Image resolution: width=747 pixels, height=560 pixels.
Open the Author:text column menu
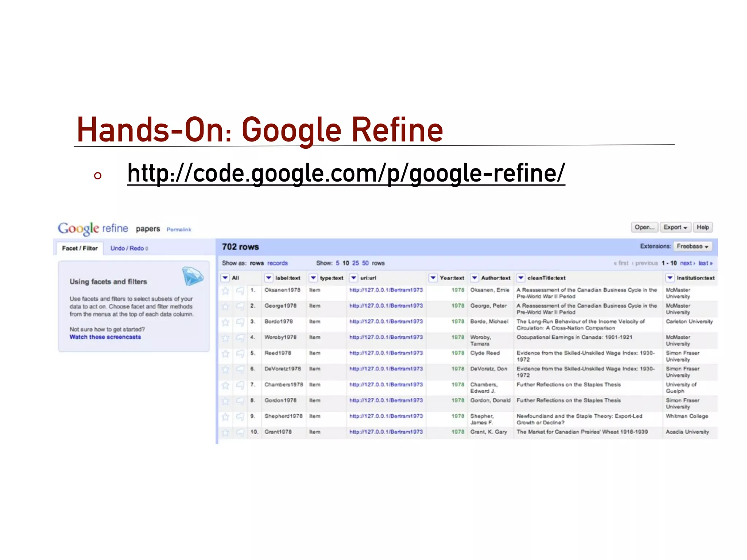click(x=474, y=278)
